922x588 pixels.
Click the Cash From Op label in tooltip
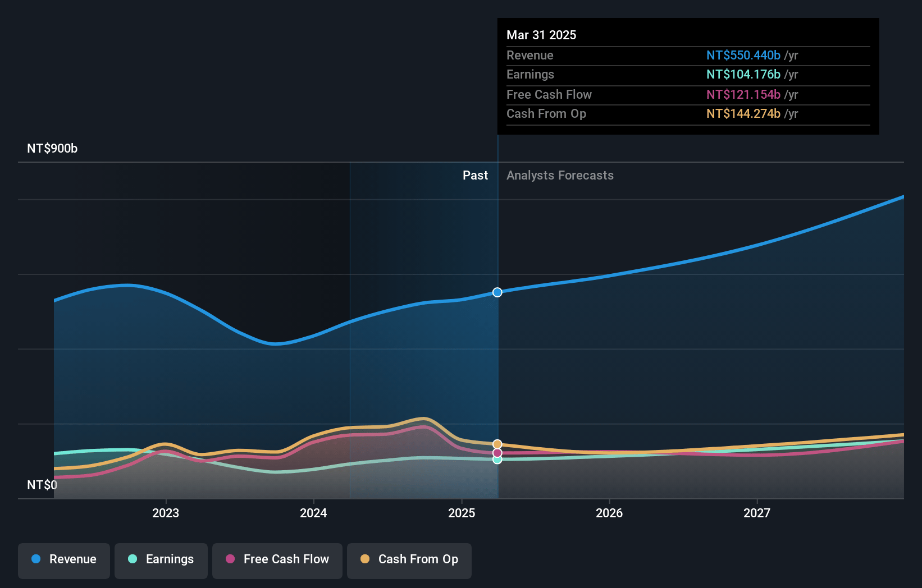coord(546,114)
